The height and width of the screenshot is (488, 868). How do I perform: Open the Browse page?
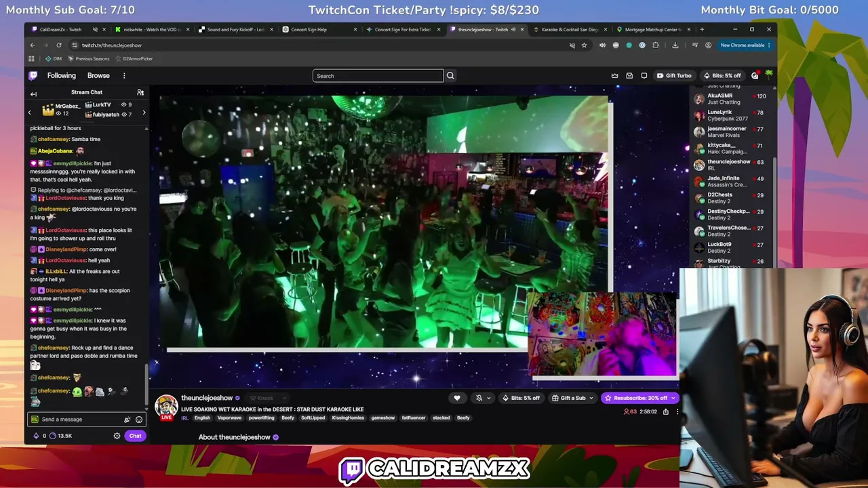coord(98,76)
